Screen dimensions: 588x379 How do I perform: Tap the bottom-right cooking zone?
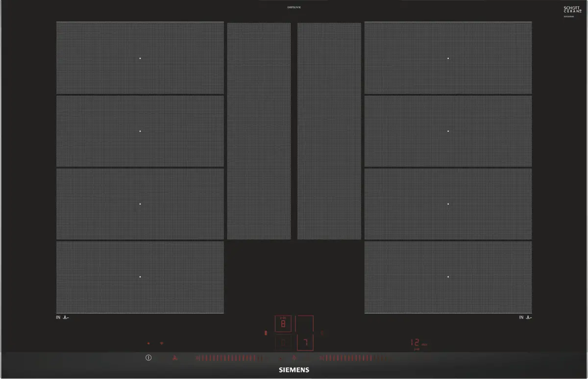[x=448, y=277]
